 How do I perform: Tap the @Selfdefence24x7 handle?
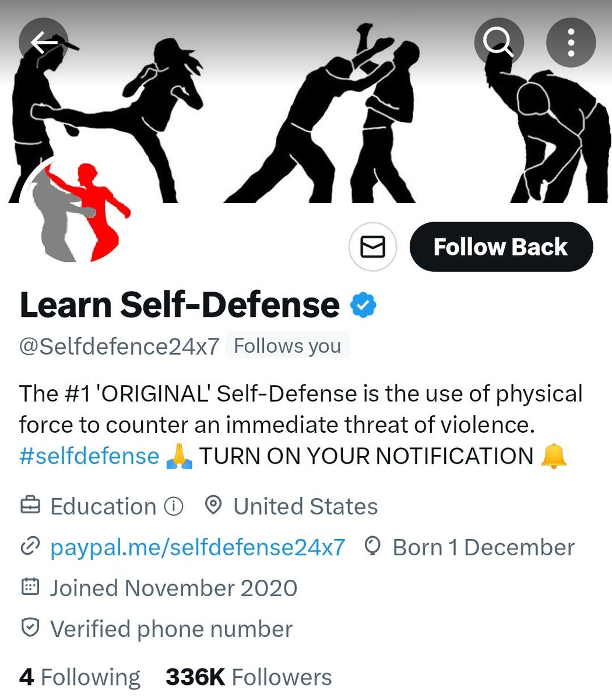119,346
